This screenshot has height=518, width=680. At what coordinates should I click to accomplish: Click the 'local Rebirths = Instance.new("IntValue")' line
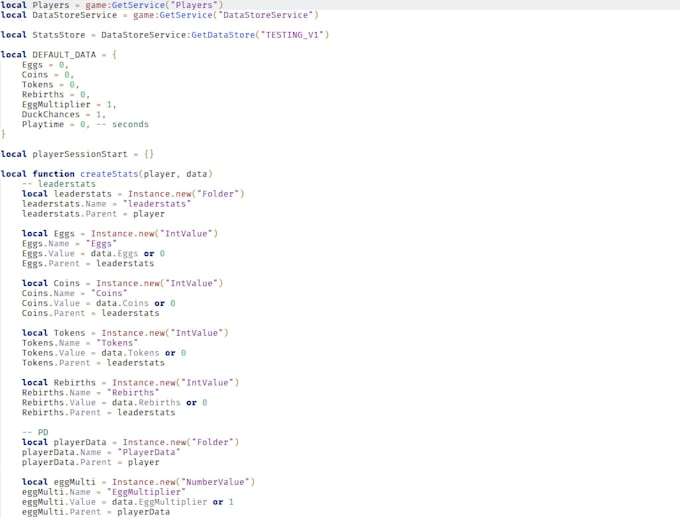pos(131,383)
